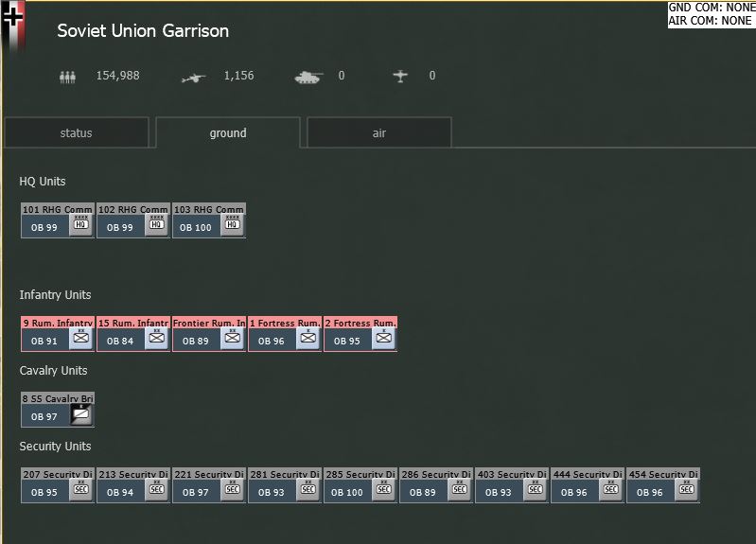This screenshot has height=544, width=756.
Task: Select the 285 Security Division name
Action: [x=360, y=474]
